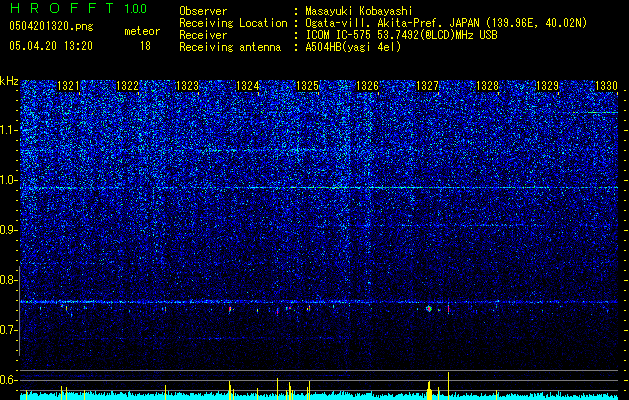This screenshot has width=629, height=400.
Task: Click the ICOM IC-575 receiver text
Action: click(x=401, y=35)
